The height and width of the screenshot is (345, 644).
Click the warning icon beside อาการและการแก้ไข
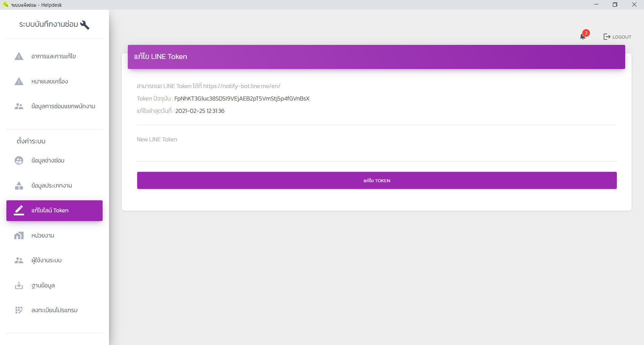pos(19,56)
